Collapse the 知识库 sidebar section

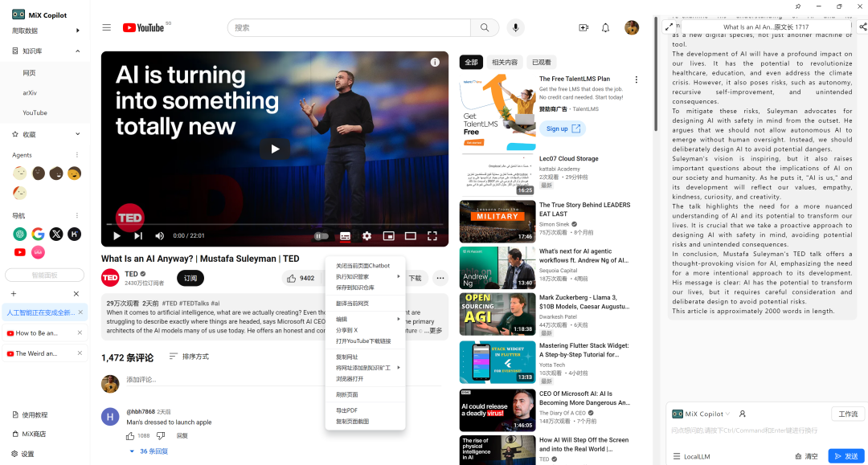click(x=77, y=51)
